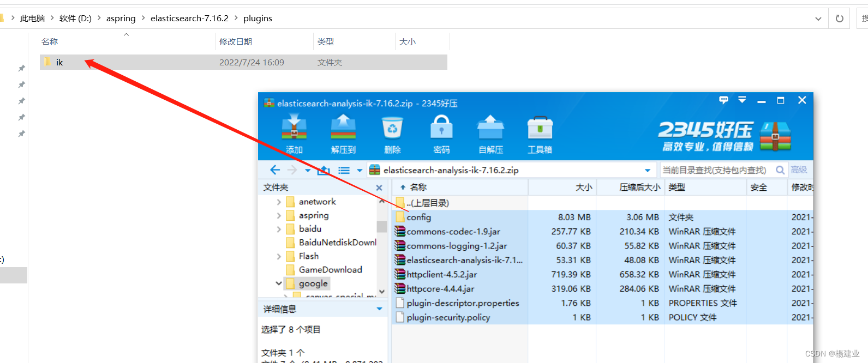Click the back arrow in 好压 navigation bar
The image size is (868, 363).
point(275,170)
